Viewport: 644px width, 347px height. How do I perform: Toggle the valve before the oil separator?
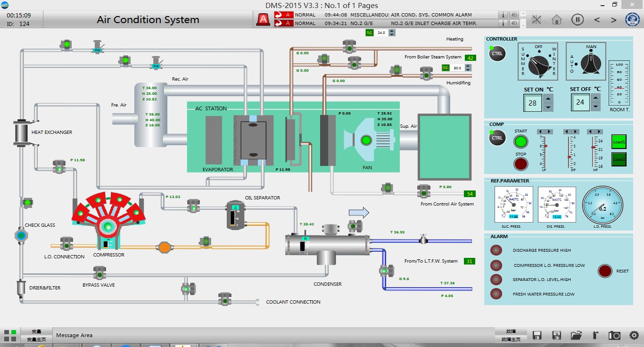193,206
